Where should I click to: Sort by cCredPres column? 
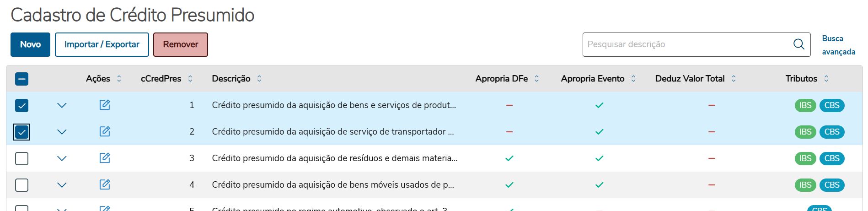(x=190, y=79)
